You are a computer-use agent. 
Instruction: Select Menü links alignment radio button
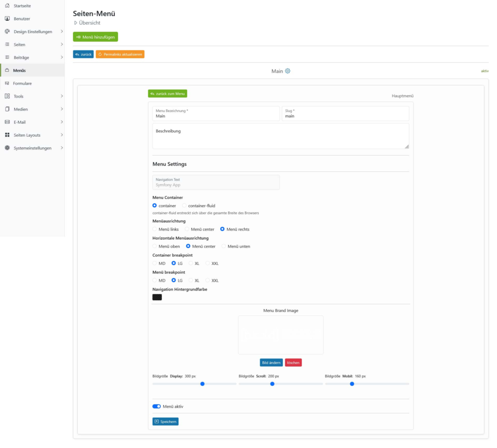[155, 229]
